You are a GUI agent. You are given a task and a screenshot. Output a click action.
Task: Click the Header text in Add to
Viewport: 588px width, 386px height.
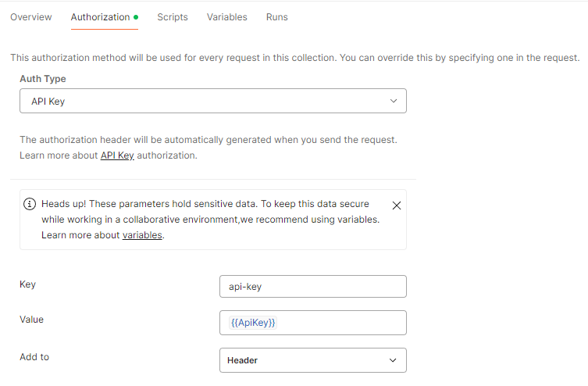click(x=242, y=360)
